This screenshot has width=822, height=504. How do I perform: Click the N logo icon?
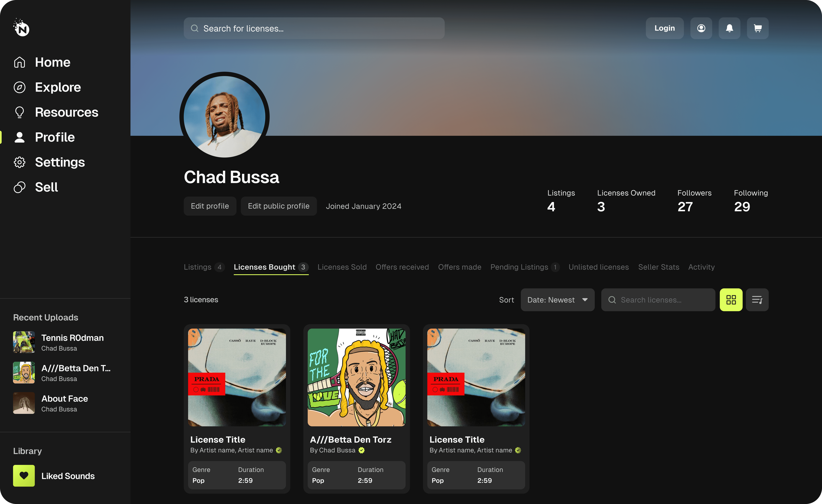click(21, 28)
